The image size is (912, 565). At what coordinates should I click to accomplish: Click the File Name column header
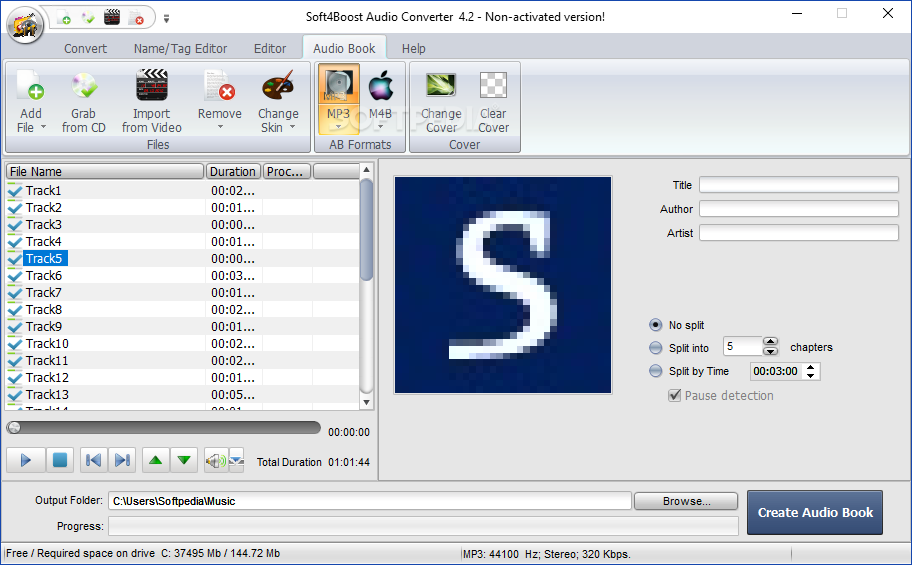pos(105,171)
